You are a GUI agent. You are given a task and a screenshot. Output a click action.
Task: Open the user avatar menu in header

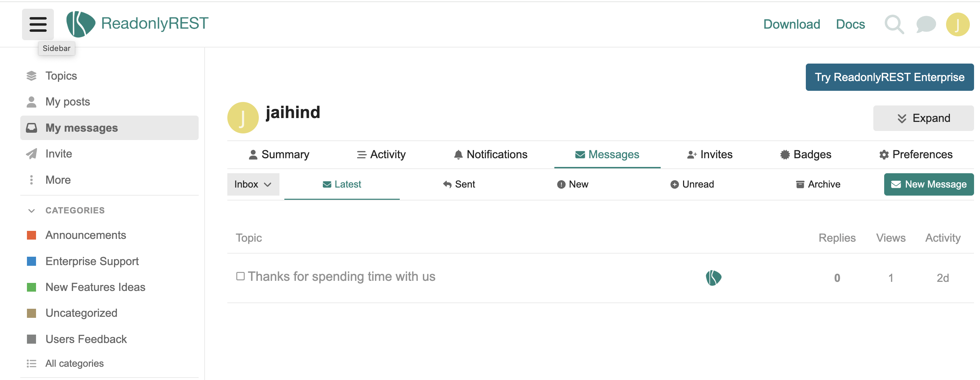[957, 25]
